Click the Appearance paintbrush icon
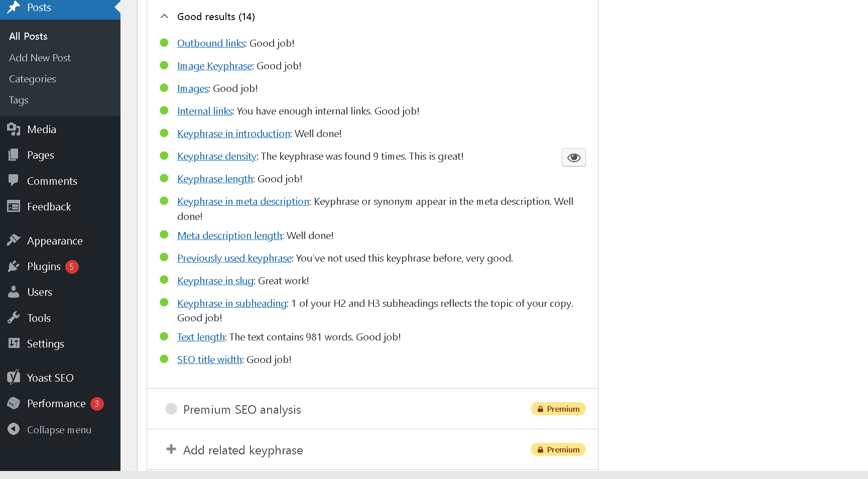 click(14, 241)
